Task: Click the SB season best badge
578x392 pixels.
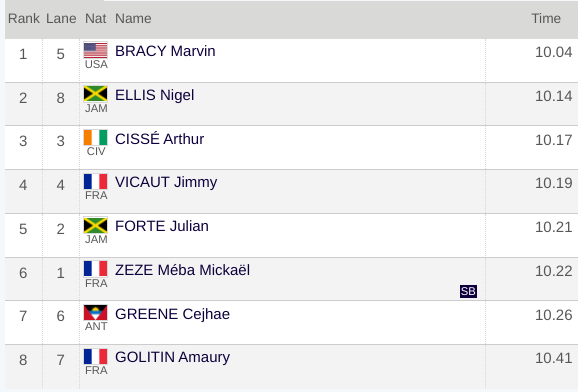Action: pyautogui.click(x=468, y=291)
